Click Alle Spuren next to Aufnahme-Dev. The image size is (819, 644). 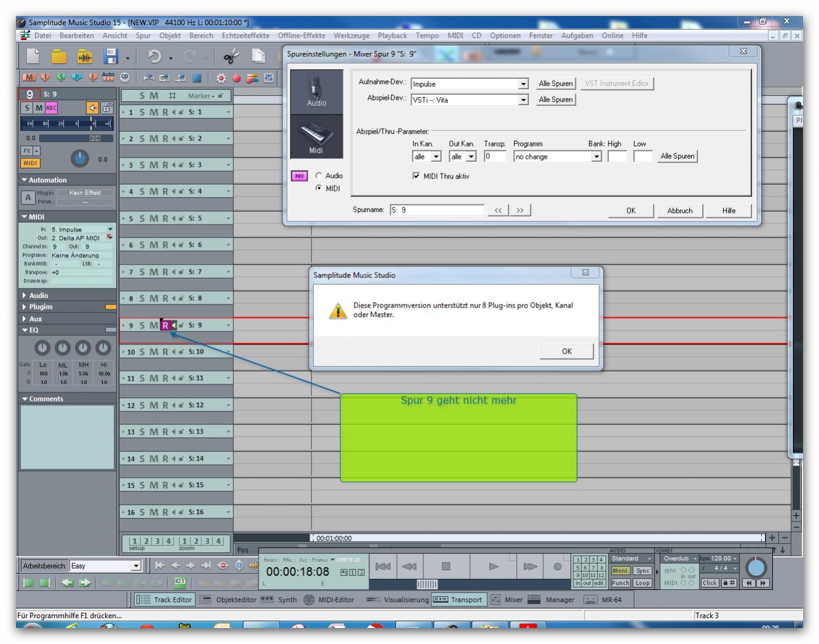click(x=556, y=84)
